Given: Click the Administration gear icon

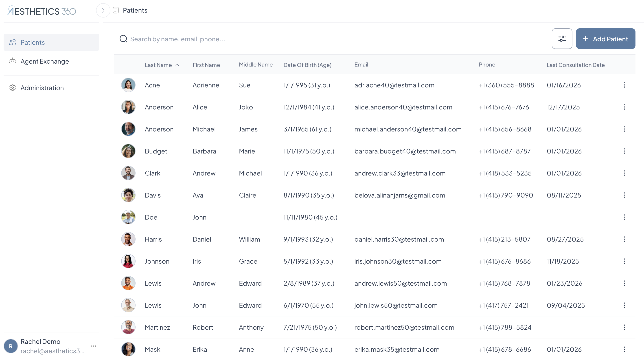Looking at the screenshot, I should click(13, 88).
